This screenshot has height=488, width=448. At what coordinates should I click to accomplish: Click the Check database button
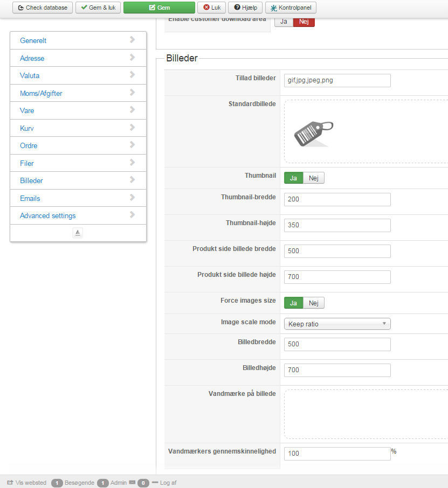point(43,8)
